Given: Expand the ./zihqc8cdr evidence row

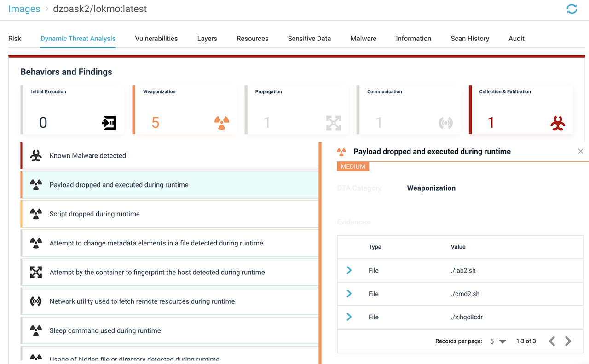Looking at the screenshot, I should [x=349, y=317].
